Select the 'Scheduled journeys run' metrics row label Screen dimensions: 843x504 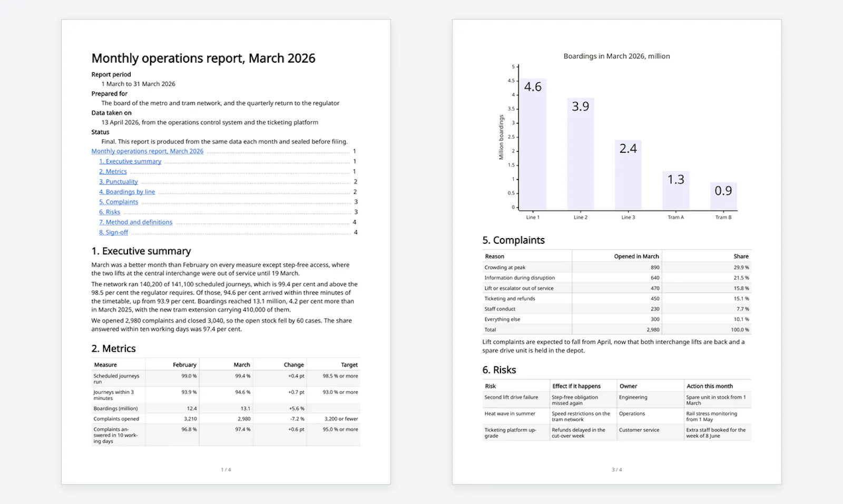click(116, 379)
